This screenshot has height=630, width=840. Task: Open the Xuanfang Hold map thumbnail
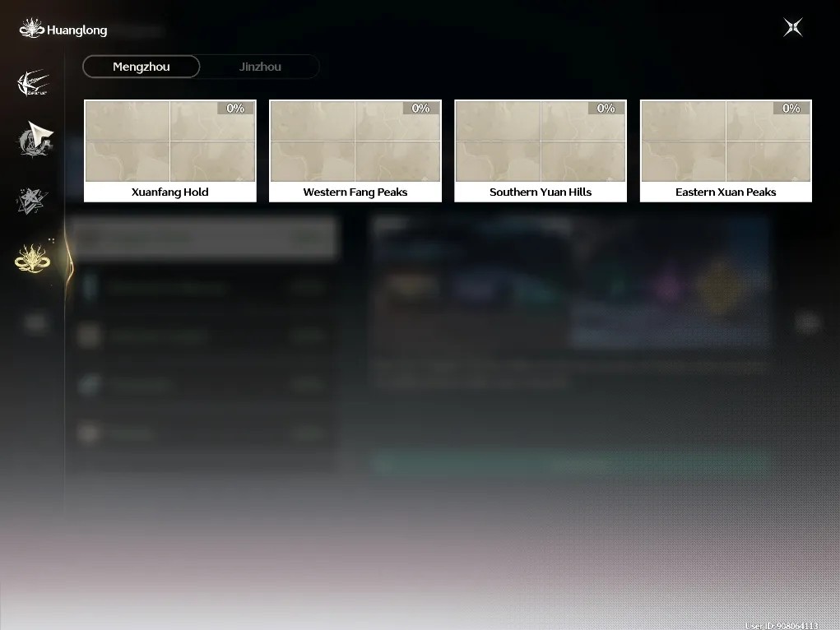point(169,141)
